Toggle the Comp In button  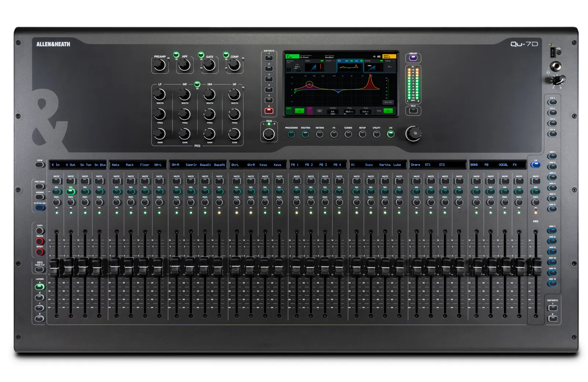point(226,55)
